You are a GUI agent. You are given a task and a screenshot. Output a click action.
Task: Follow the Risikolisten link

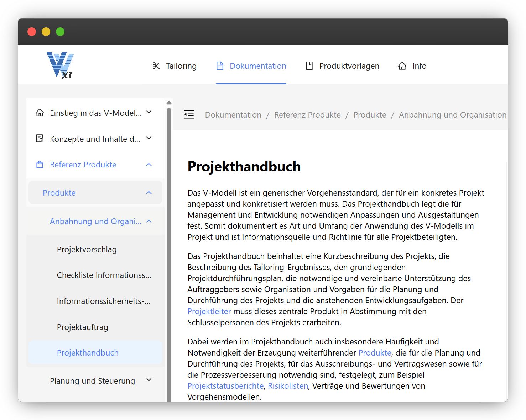[288, 386]
